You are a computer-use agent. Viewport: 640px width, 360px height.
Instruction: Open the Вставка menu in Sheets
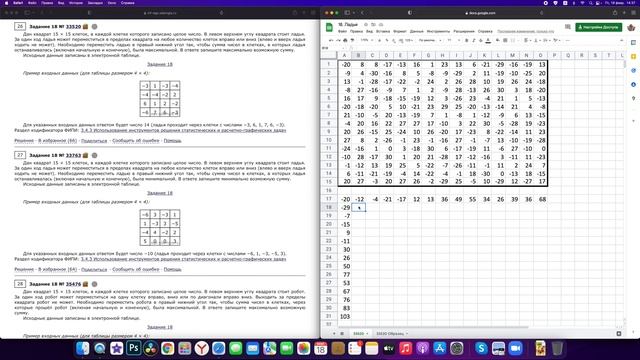point(383,31)
